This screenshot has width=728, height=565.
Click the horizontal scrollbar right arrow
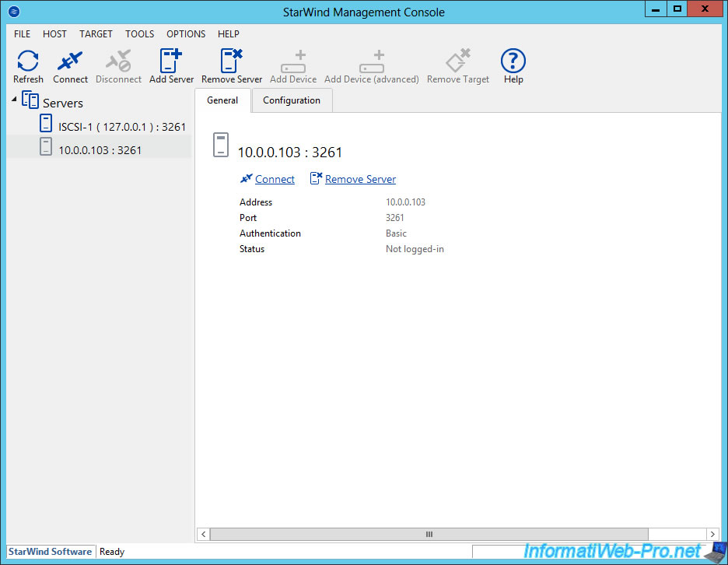(712, 534)
